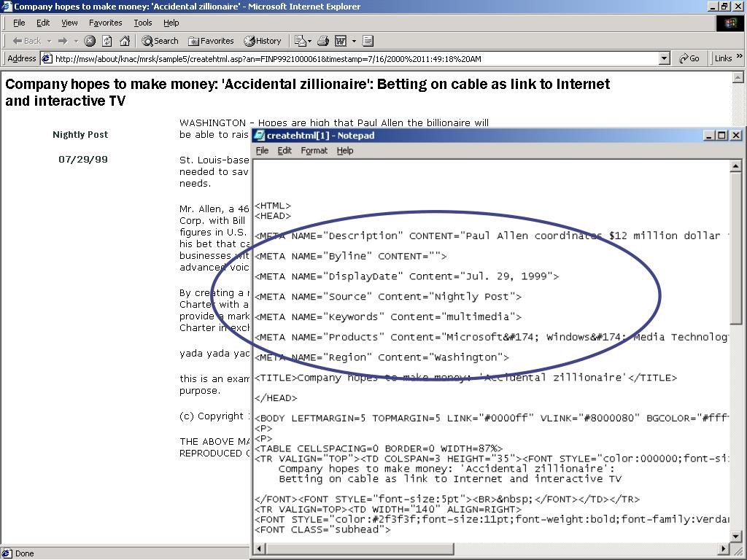The image size is (747, 560).
Task: Click the META DisplayDate line in Notepad
Action: pos(407,276)
